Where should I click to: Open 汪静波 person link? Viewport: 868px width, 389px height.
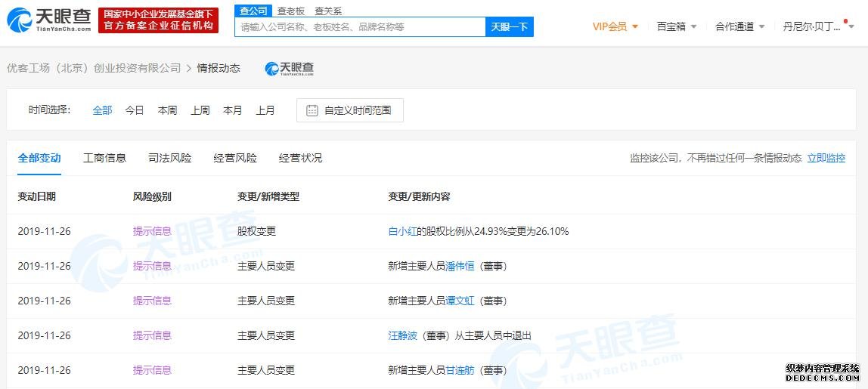point(402,335)
